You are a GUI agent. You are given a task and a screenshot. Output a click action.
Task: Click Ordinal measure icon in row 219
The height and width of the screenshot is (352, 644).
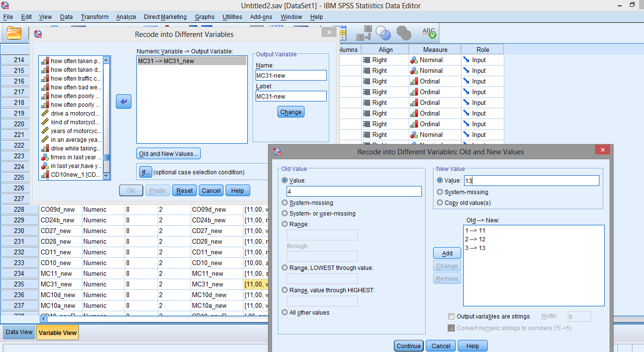[414, 114]
